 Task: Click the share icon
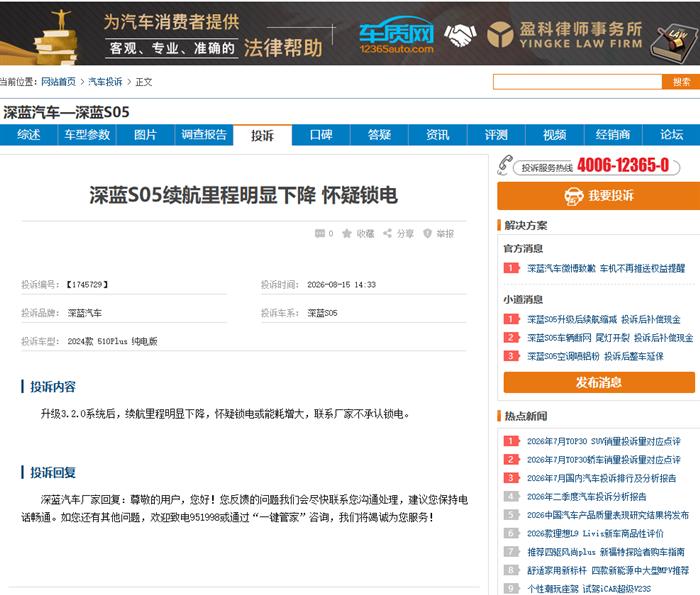(x=388, y=233)
